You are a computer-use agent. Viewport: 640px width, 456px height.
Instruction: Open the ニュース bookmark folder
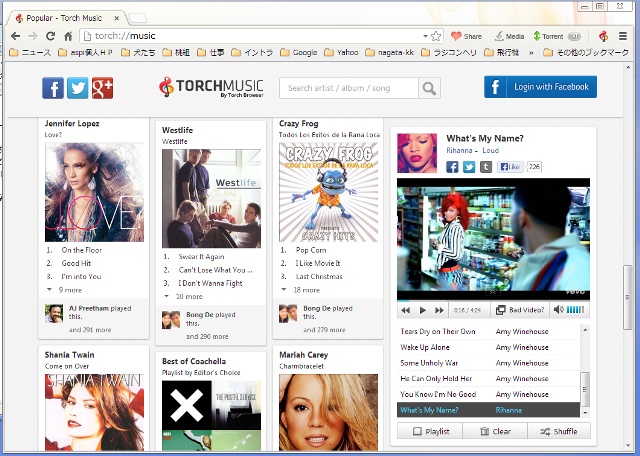click(x=30, y=52)
